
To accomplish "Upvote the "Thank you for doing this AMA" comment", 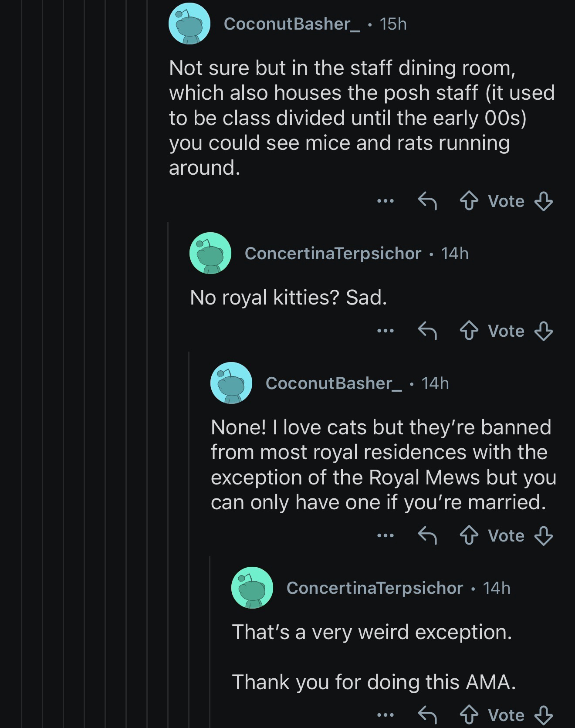I will point(469,715).
